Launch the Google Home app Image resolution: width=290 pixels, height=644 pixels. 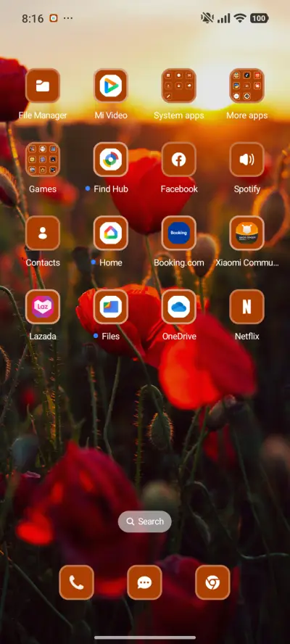[x=110, y=233]
